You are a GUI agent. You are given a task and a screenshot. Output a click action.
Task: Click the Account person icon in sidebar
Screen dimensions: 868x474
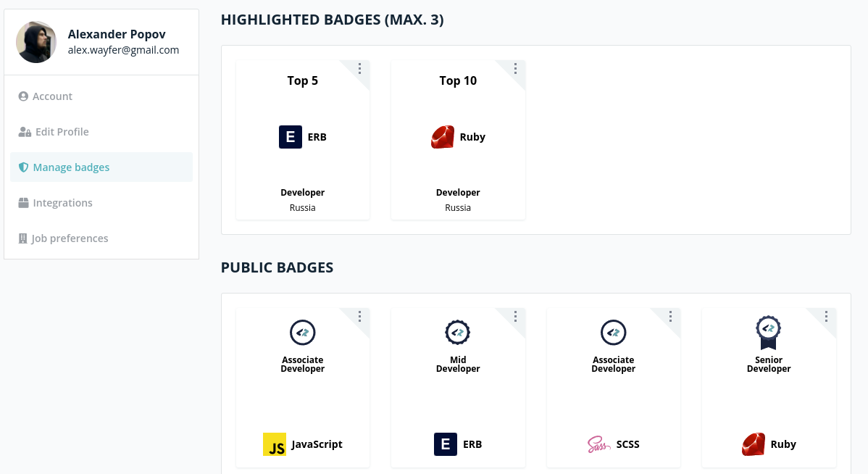point(23,96)
